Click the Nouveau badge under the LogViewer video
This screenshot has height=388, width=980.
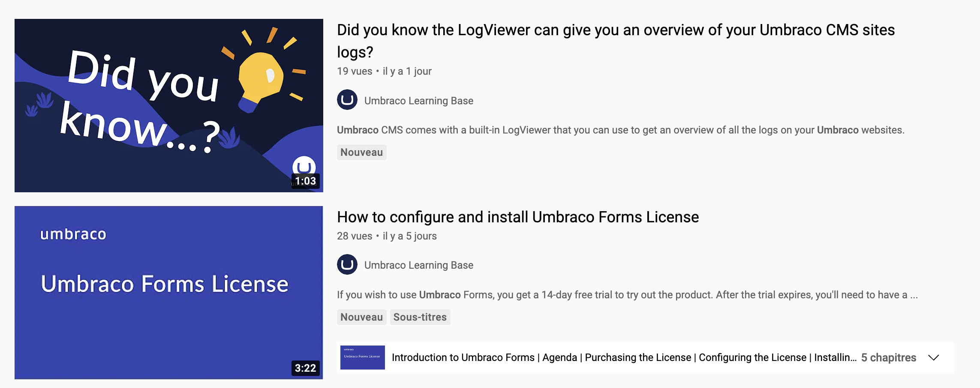362,152
